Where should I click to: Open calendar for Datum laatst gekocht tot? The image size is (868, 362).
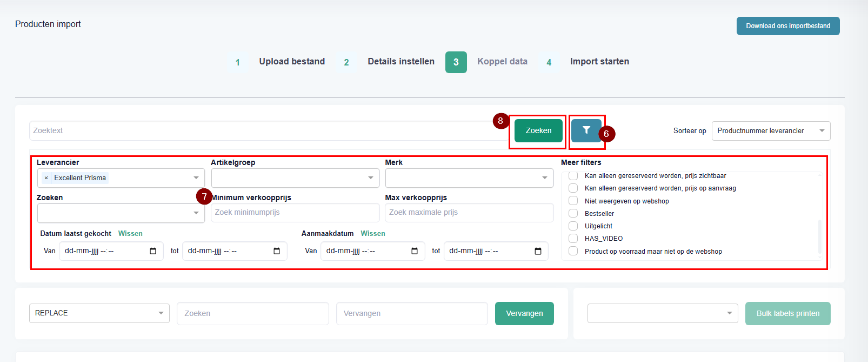click(277, 251)
